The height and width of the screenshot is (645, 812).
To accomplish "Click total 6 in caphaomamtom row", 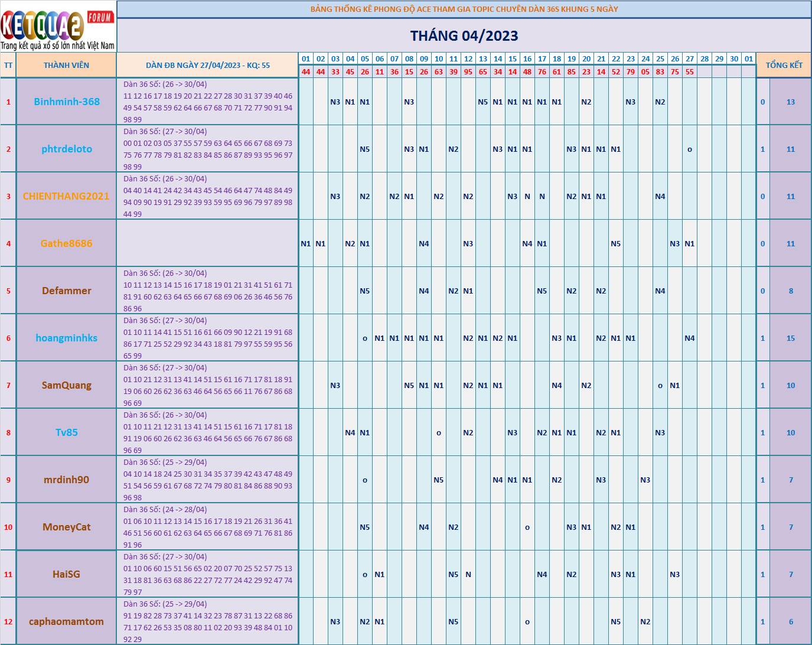I will pos(791,621).
